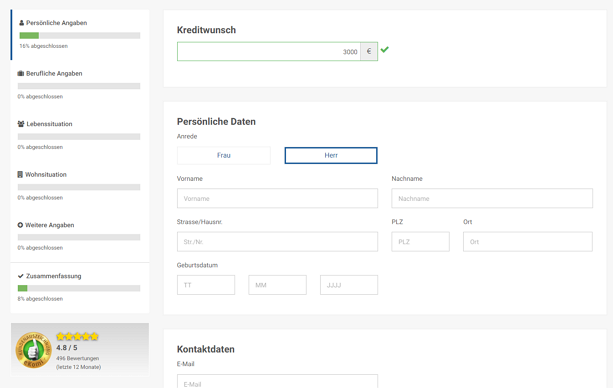Click the Ort input field
The image size is (613, 388).
528,242
